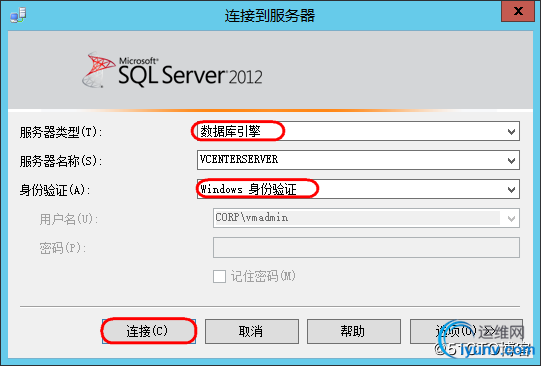This screenshot has width=541, height=366.
Task: Click the 帮助 help button
Action: point(354,331)
